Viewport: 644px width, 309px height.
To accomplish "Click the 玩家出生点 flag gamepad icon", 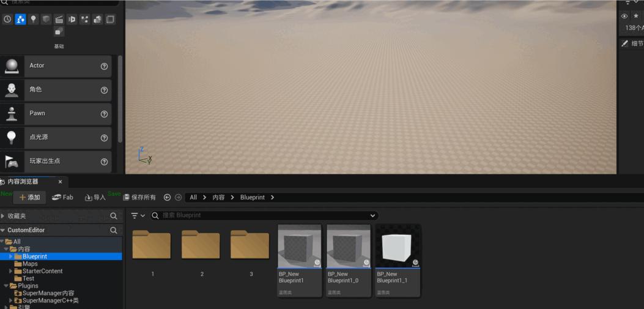I will coord(12,162).
